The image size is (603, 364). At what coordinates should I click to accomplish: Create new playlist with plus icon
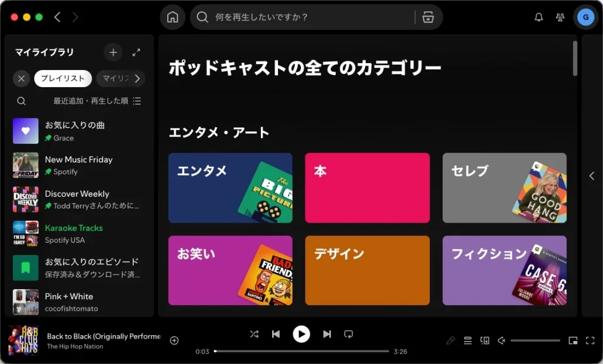113,52
